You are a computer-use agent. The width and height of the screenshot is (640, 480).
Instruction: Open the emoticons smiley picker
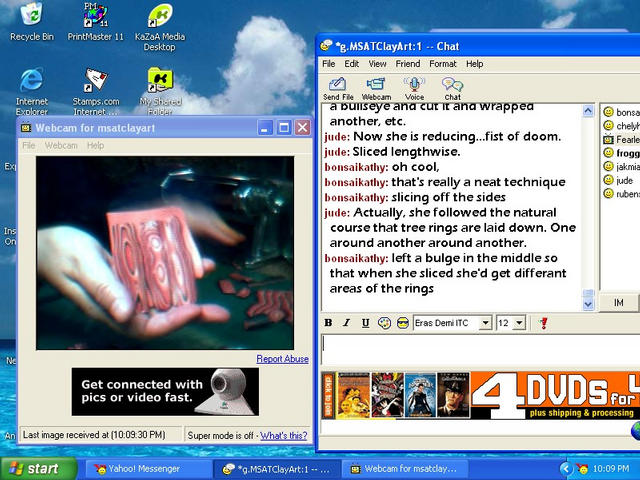[403, 323]
